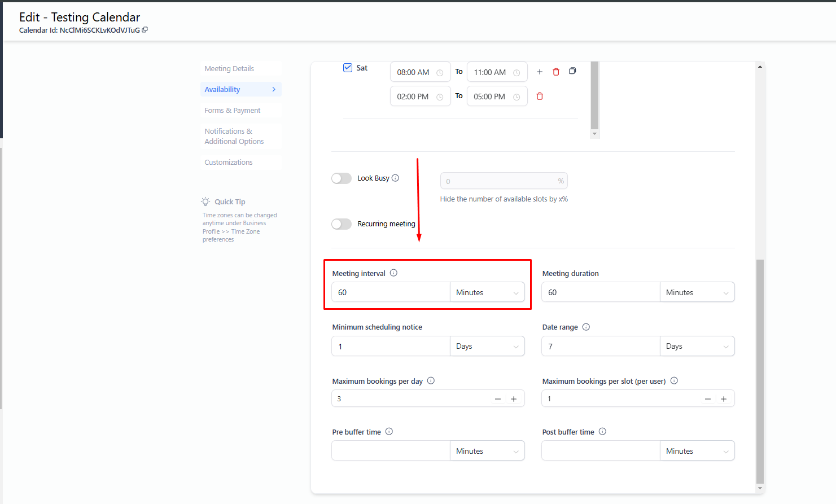Show info tooltip for Date range
Screen dimensions: 836x504
(586, 327)
